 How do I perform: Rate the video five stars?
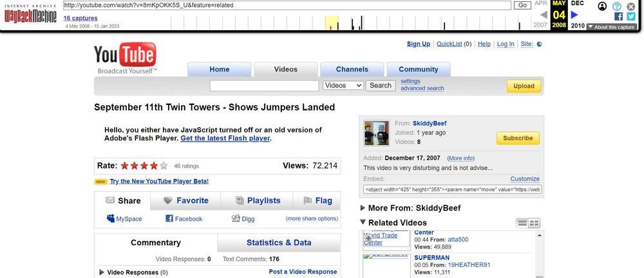pos(164,166)
